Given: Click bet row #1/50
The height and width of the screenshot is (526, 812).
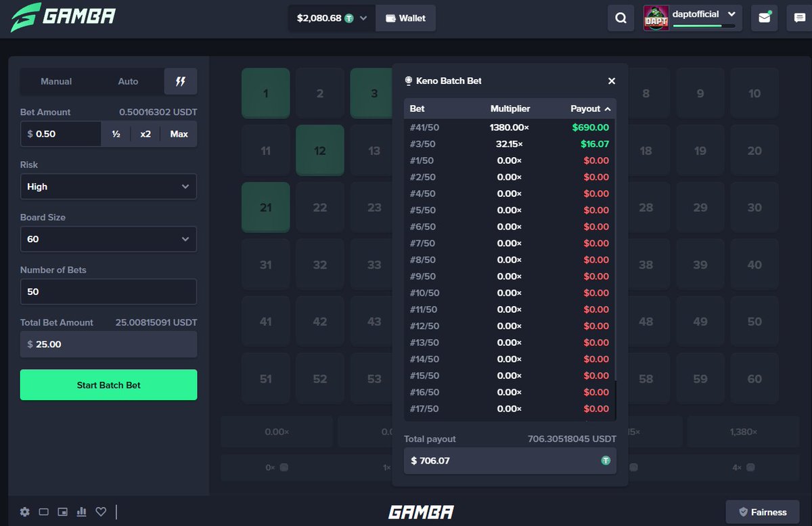Looking at the screenshot, I should 510,160.
